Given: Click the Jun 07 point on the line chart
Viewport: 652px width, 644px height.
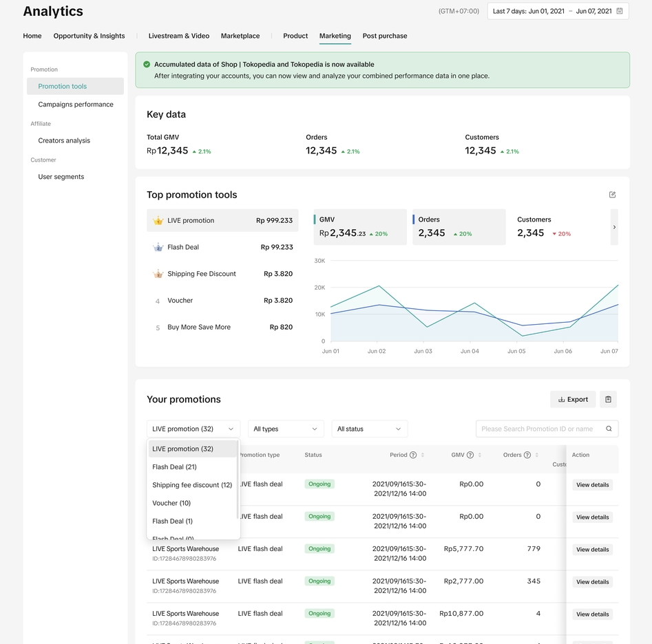Looking at the screenshot, I should [618, 285].
